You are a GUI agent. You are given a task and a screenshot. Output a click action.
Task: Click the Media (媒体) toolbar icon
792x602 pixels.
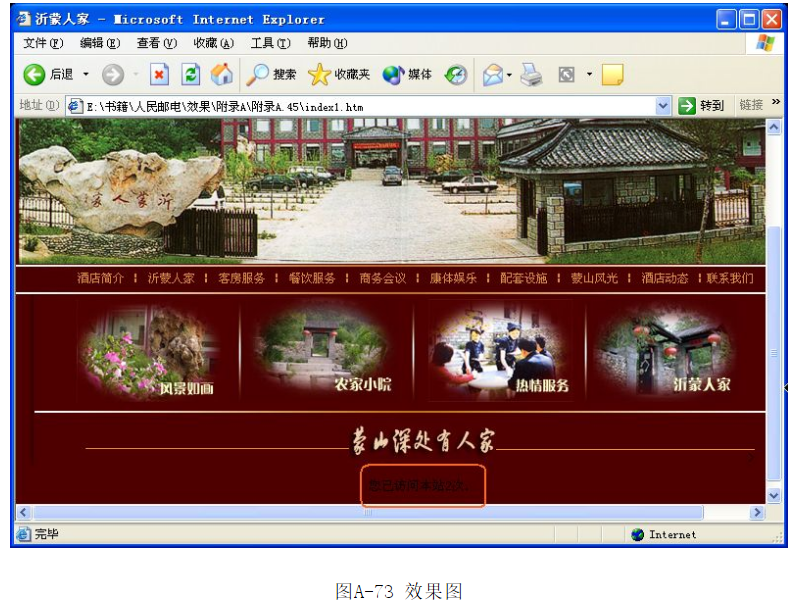click(393, 75)
